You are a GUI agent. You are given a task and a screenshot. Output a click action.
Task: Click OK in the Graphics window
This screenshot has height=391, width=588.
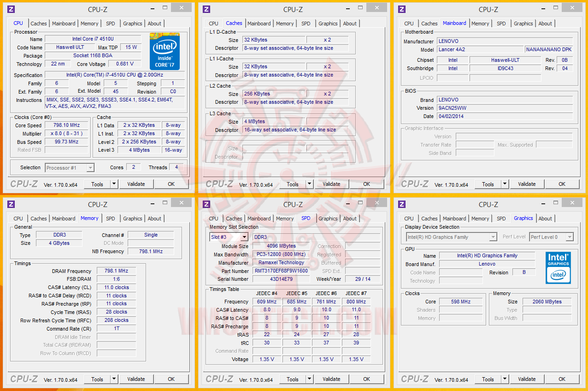(x=562, y=379)
